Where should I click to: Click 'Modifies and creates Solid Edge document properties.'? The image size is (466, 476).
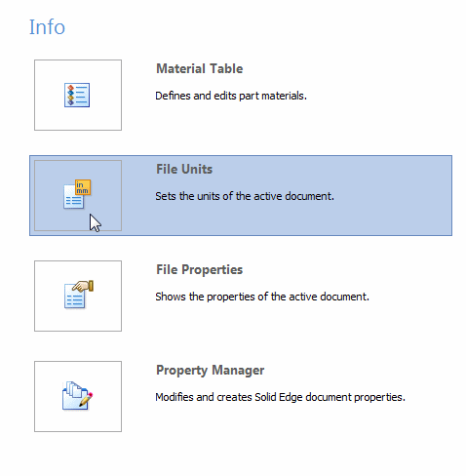(281, 397)
